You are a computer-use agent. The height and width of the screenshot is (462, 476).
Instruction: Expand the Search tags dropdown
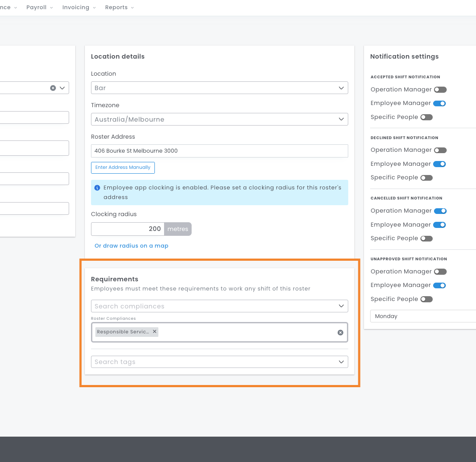(219, 362)
